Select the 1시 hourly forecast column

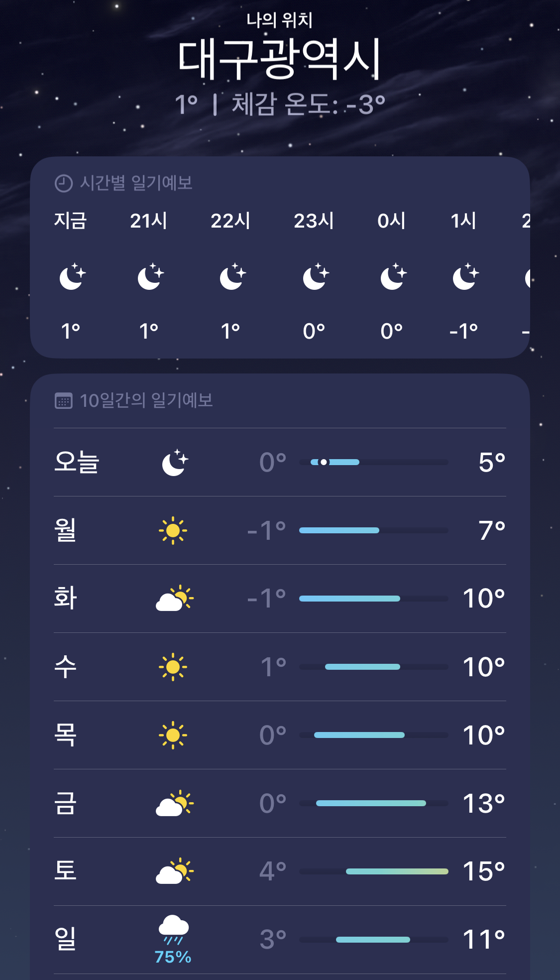[464, 275]
